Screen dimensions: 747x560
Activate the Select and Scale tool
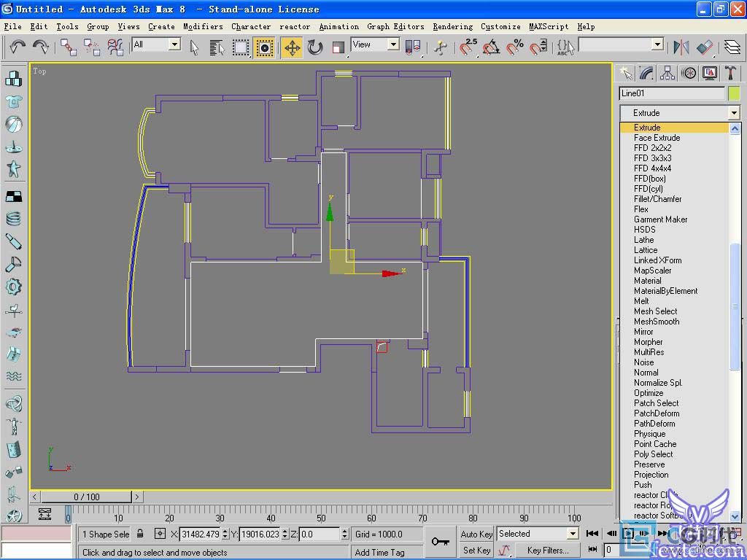click(338, 47)
